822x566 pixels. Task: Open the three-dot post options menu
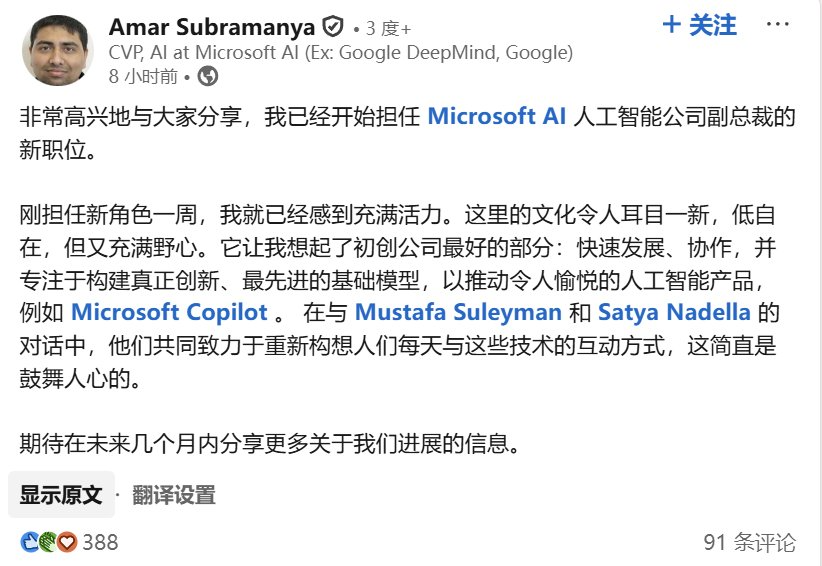(x=777, y=24)
